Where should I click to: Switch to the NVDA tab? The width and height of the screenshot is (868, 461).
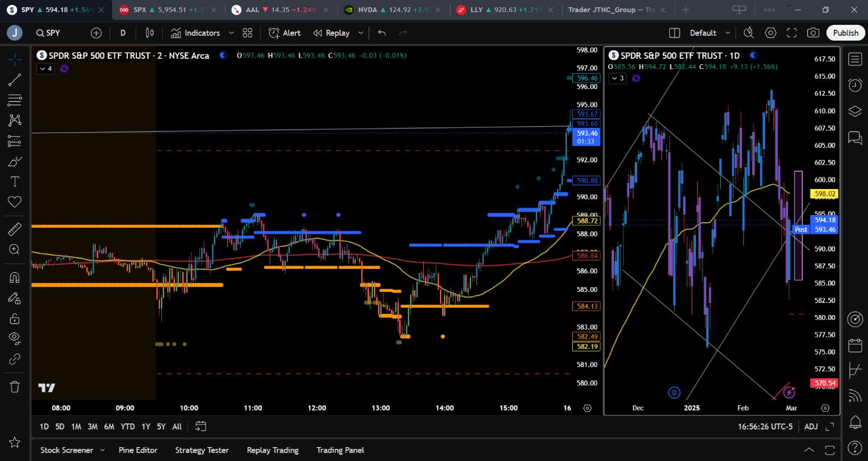point(394,10)
